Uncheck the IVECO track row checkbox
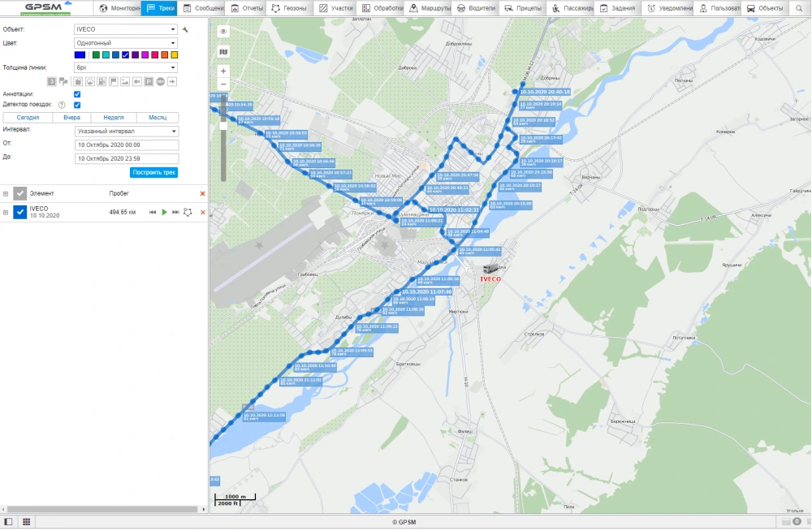The width and height of the screenshot is (812, 531). pos(20,212)
